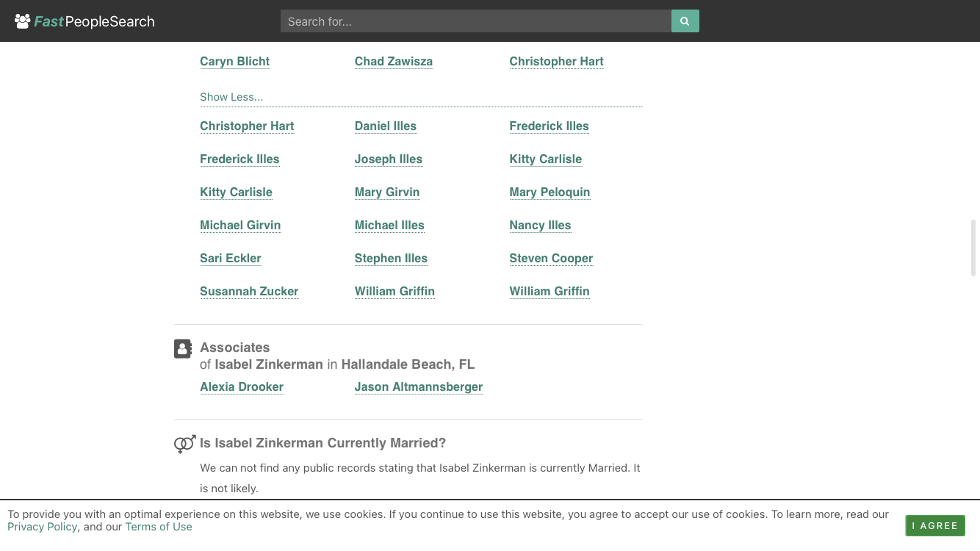Open the Privacy Policy link
This screenshot has width=980, height=551.
click(43, 527)
